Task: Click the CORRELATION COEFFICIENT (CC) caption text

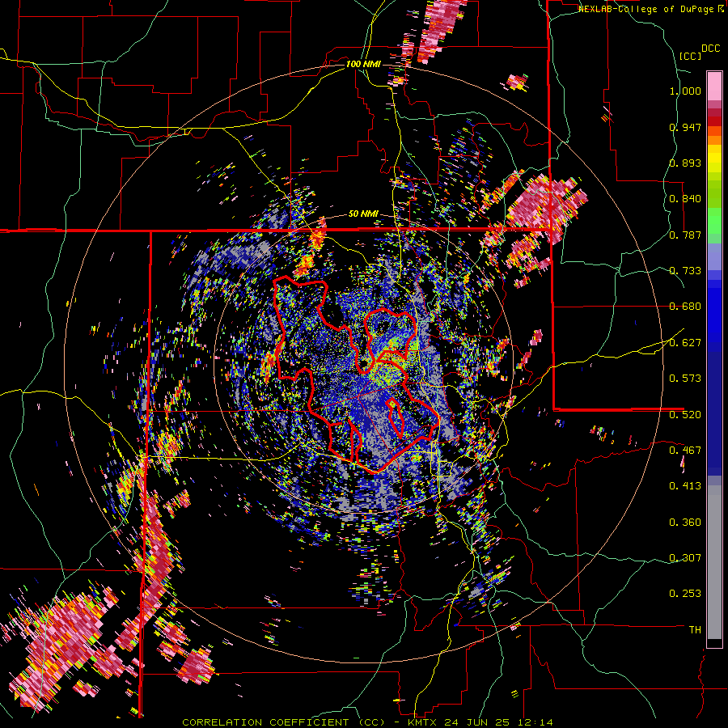Action: click(284, 722)
